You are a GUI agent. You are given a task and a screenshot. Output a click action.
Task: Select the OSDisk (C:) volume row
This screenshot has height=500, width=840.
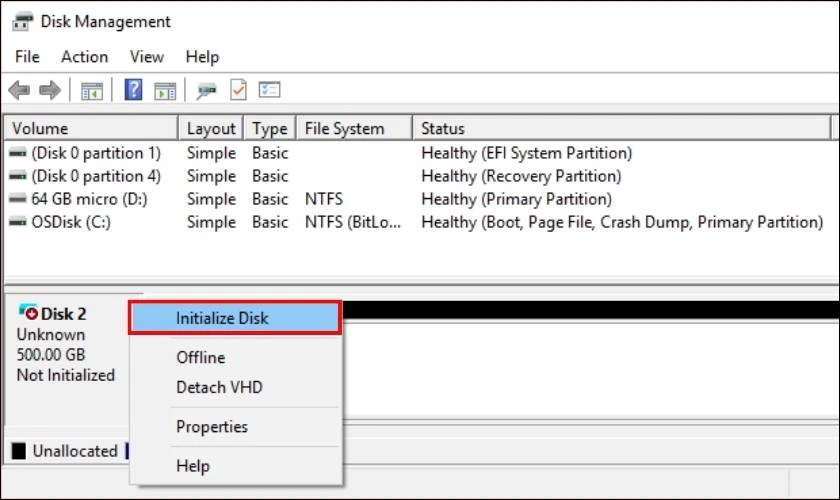coord(70,222)
